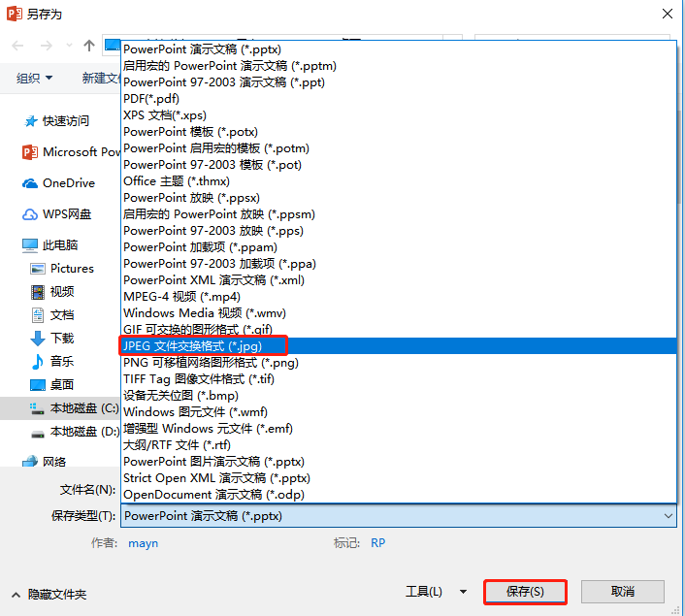This screenshot has height=616, width=685.
Task: Choose PowerPoint 图片演示文稿 (*.pptx)
Action: [399, 462]
